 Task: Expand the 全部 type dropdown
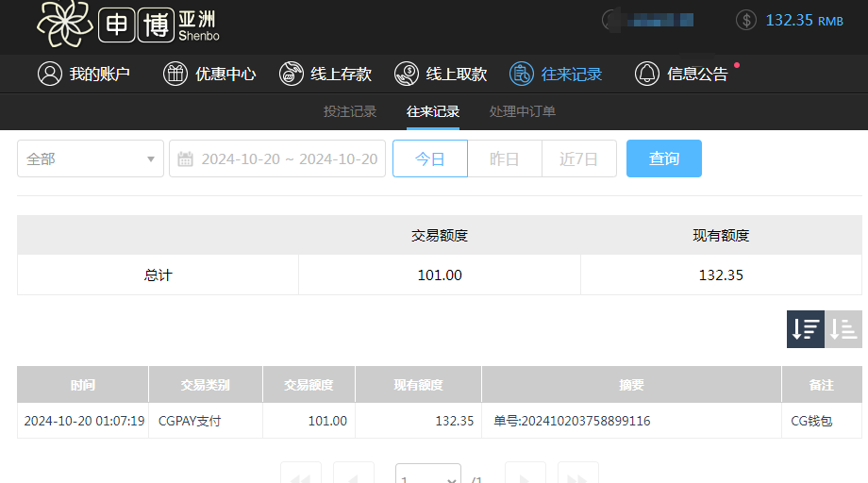pos(91,158)
